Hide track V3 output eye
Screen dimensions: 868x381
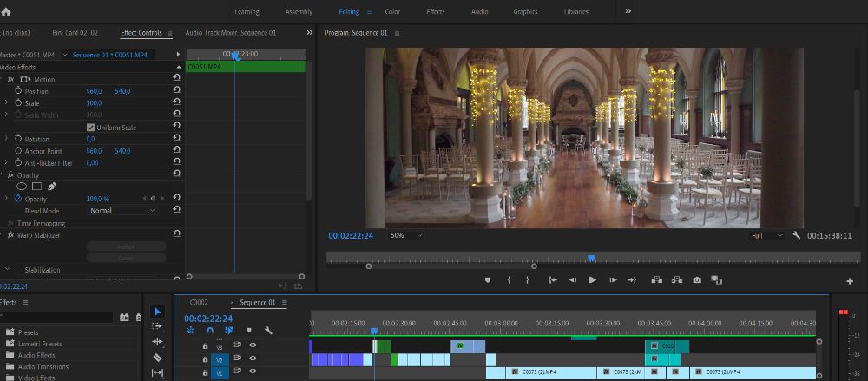(x=253, y=345)
